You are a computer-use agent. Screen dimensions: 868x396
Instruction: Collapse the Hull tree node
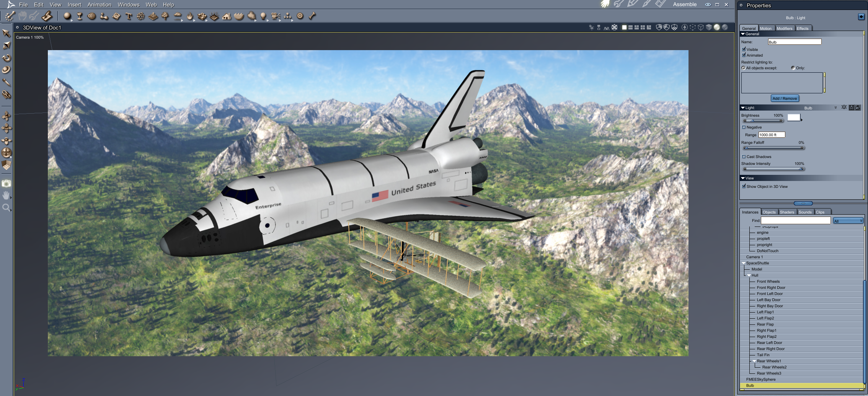pyautogui.click(x=749, y=275)
